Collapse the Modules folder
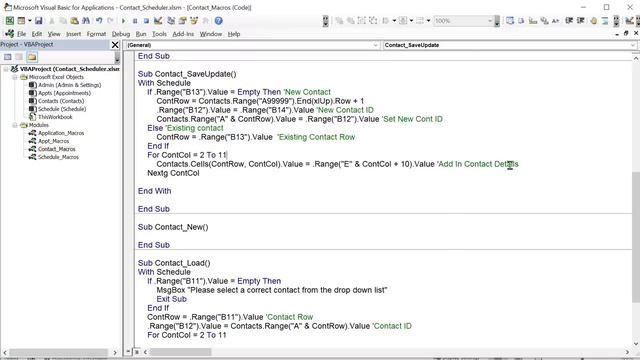 pyautogui.click(x=14, y=125)
